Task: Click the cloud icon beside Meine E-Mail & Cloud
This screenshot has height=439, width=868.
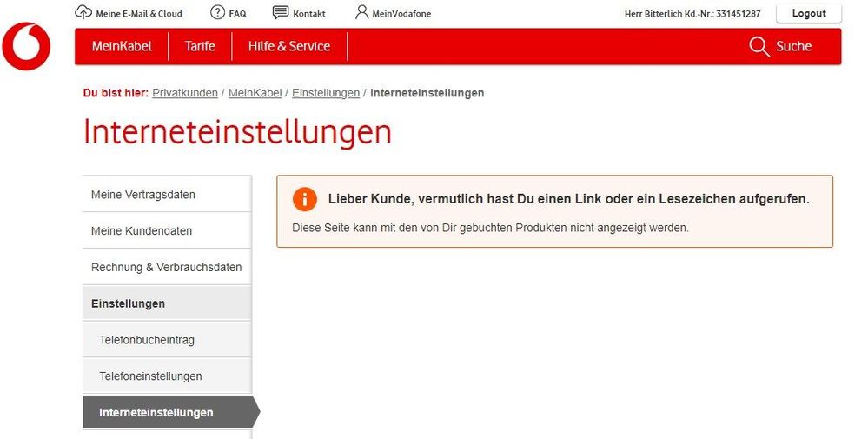Action: click(83, 12)
